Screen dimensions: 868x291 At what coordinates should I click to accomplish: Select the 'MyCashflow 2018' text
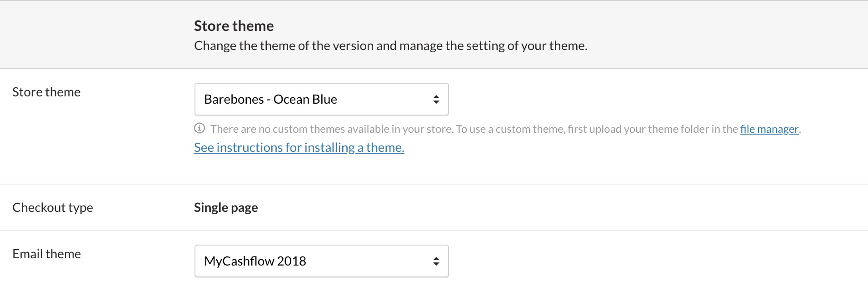tap(255, 261)
